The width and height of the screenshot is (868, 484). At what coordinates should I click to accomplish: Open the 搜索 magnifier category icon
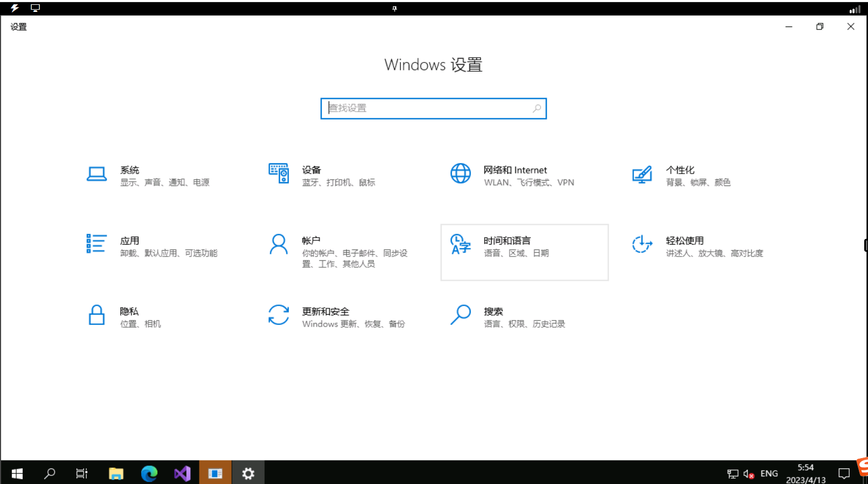[x=460, y=315]
